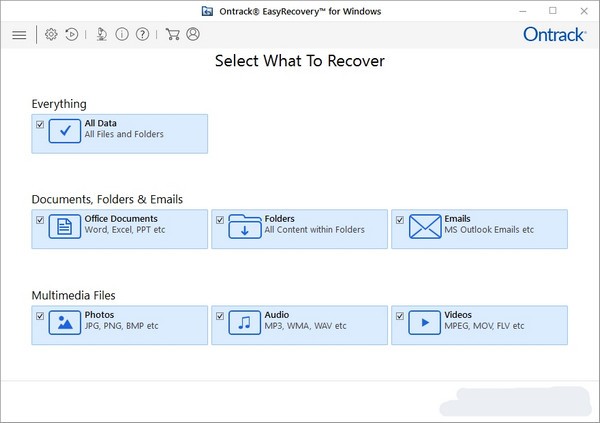
Task: Click 'JPG, PNG, BMP etc' text
Action: [x=121, y=326]
